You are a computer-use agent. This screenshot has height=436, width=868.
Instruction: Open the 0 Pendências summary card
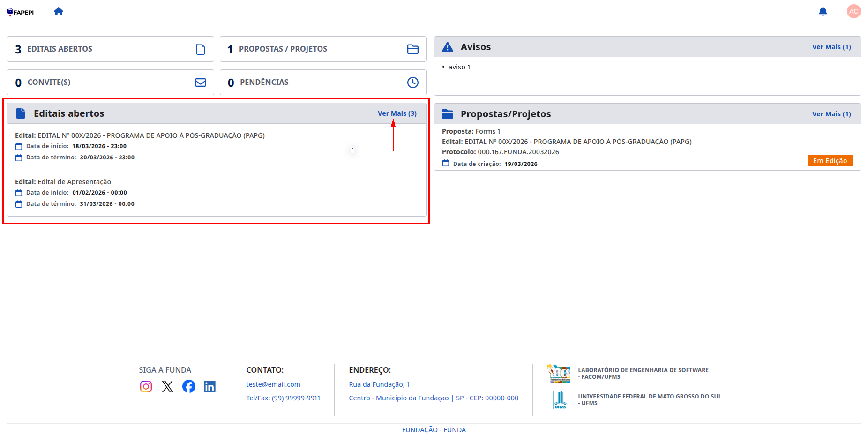click(x=323, y=82)
